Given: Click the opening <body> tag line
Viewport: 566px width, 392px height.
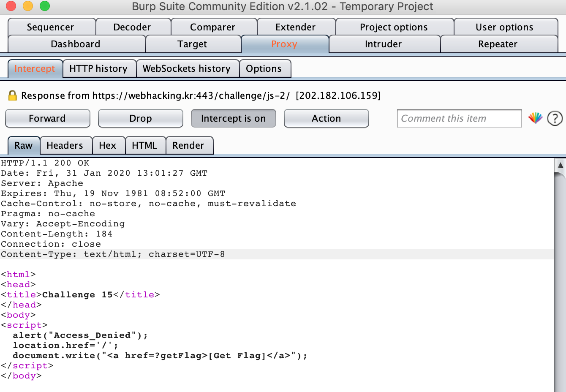Looking at the screenshot, I should (x=18, y=315).
